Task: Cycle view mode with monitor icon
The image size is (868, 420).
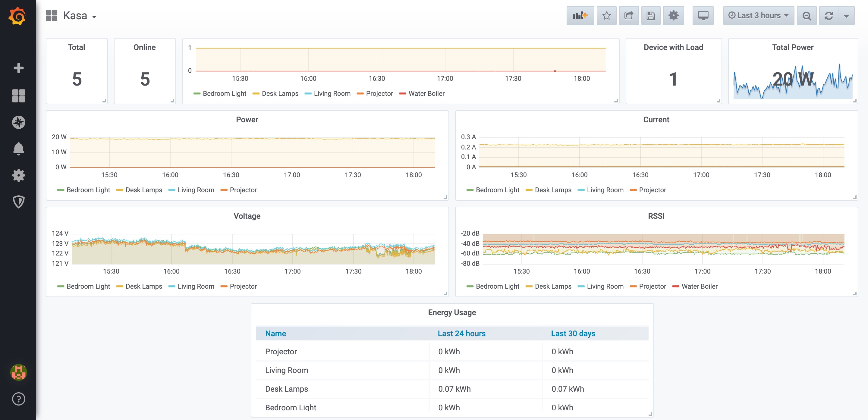Action: point(703,15)
